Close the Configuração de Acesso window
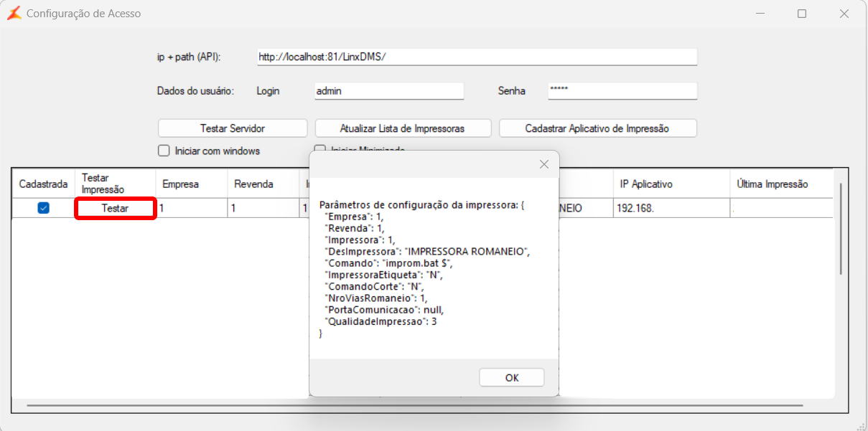 [844, 14]
